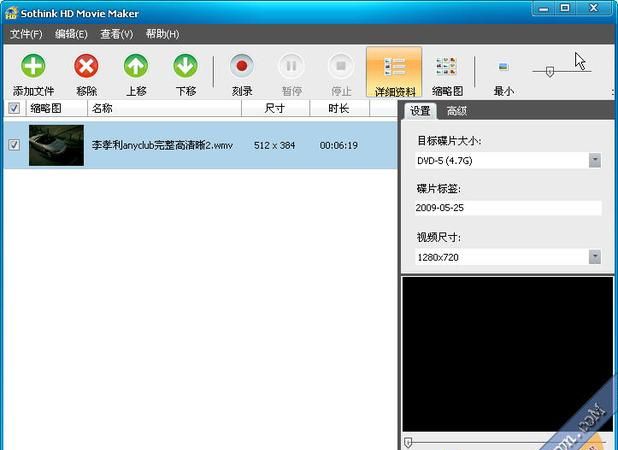
Task: Minimize the Sothink HD Movie Maker window
Action: [543, 8]
